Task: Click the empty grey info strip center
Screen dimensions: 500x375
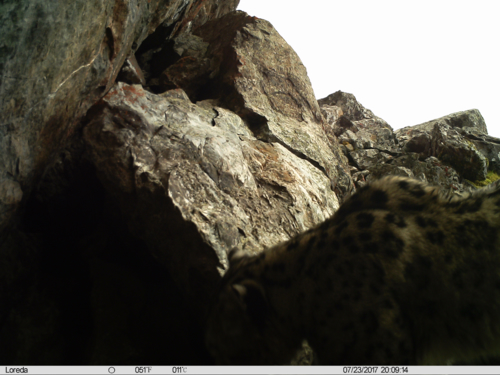Action: coord(263,370)
